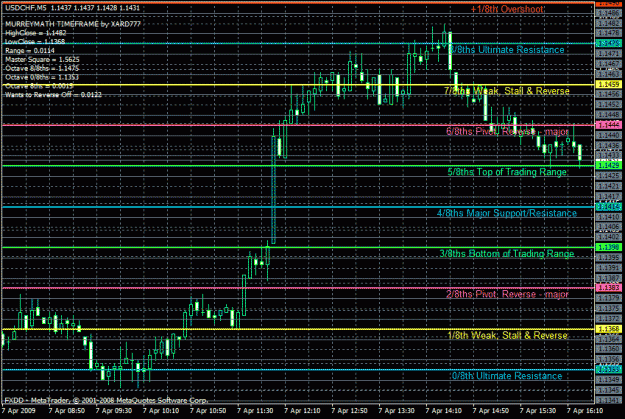Select the 'Octave 8/8ths = 1.1475' line

(x=42, y=69)
